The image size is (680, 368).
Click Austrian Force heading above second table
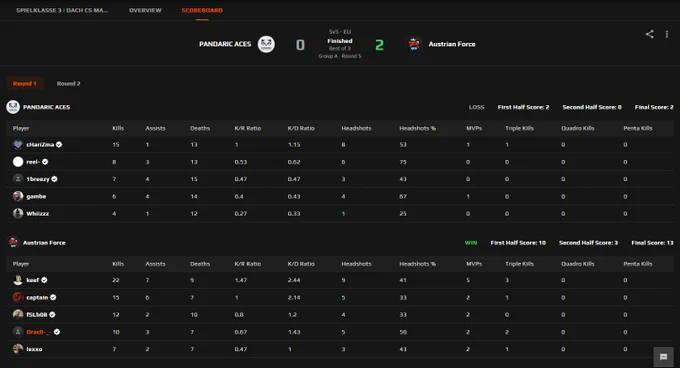[44, 243]
